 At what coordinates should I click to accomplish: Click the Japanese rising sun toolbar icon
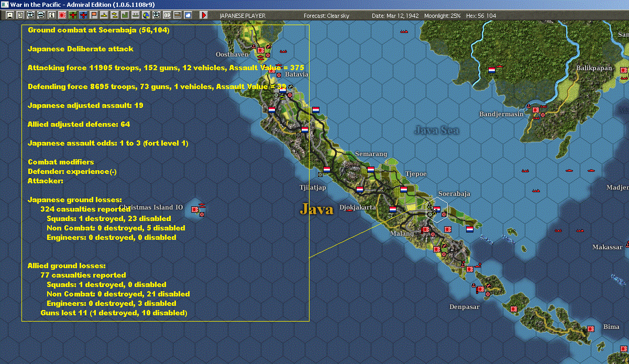(x=62, y=16)
